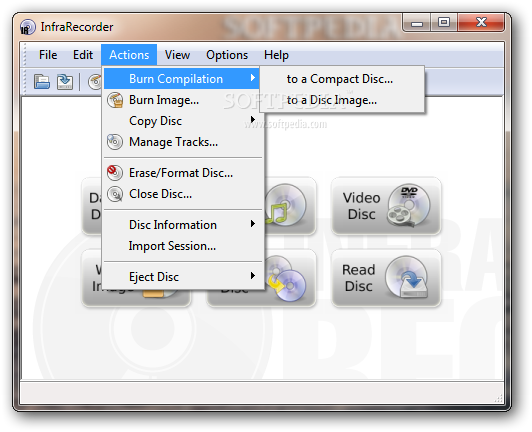The height and width of the screenshot is (432, 532).
Task: Select Eject Disc menu entry
Action: coord(183,277)
